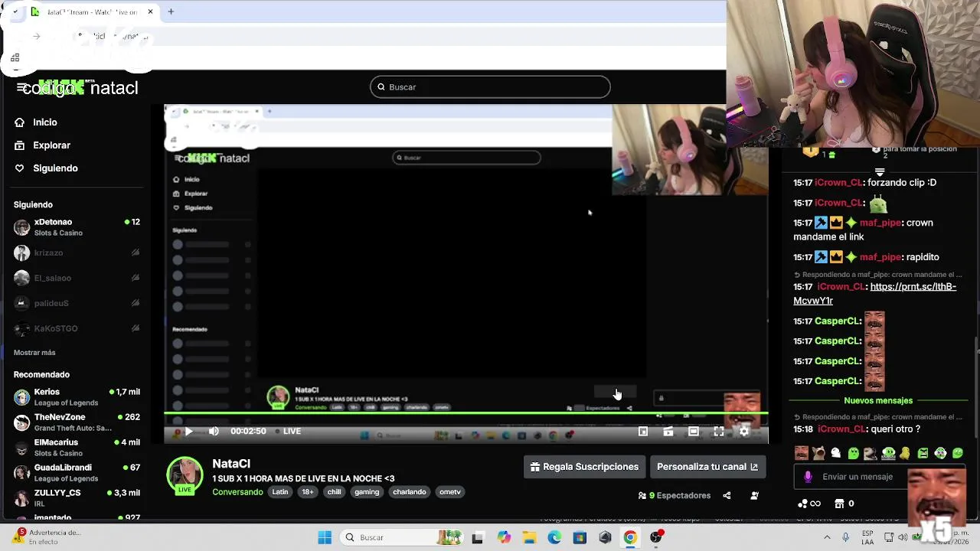
Task: Open the video player settings gear
Action: pyautogui.click(x=744, y=432)
